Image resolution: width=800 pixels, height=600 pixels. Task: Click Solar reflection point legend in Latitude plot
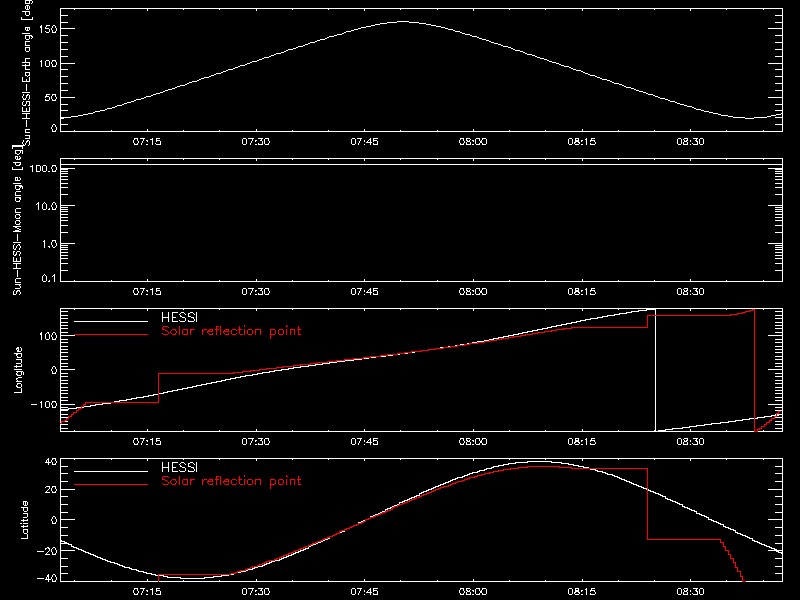click(x=231, y=481)
